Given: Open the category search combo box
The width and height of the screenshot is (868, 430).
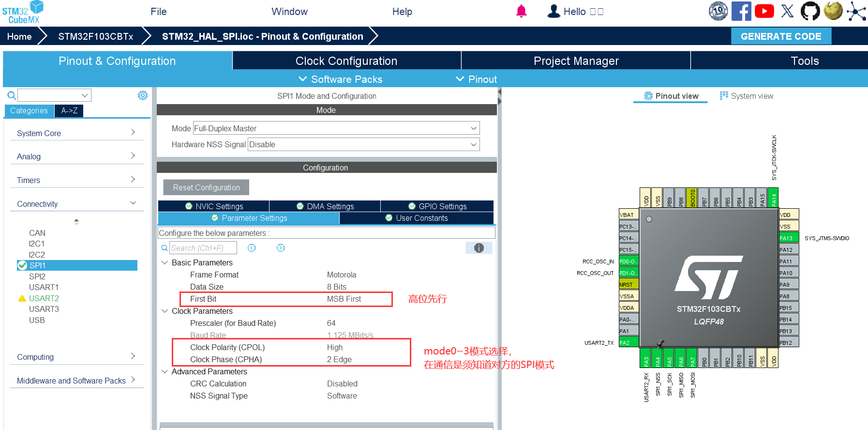Looking at the screenshot, I should (54, 95).
